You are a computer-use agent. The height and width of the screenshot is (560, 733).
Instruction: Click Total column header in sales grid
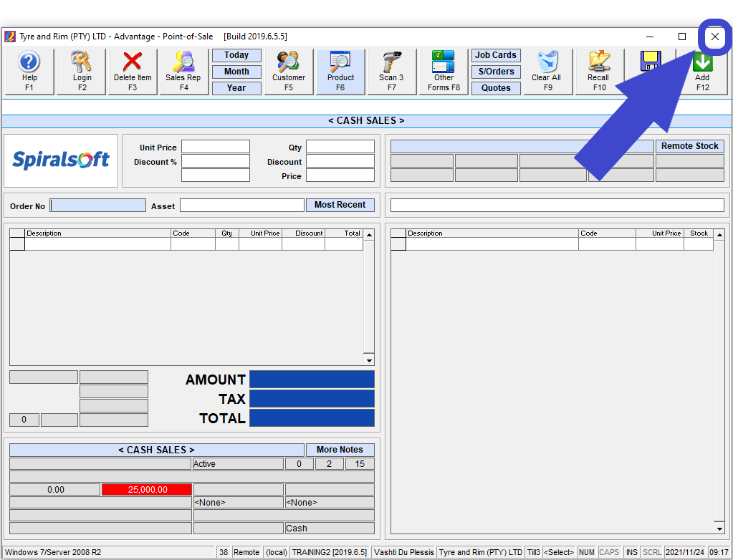coord(344,233)
